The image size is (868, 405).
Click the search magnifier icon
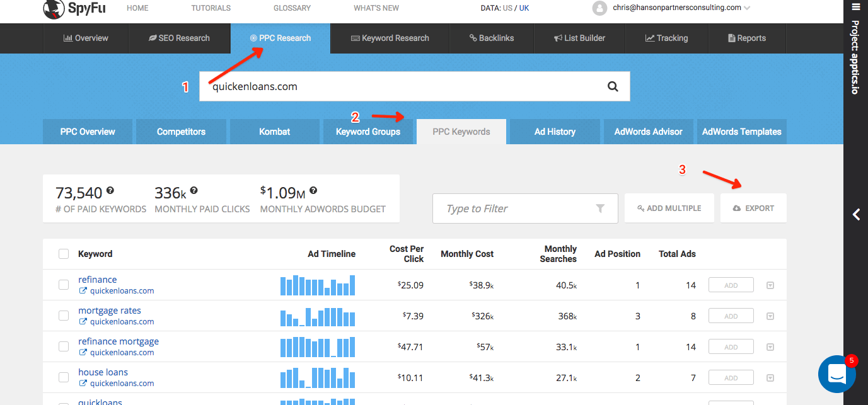coord(613,87)
